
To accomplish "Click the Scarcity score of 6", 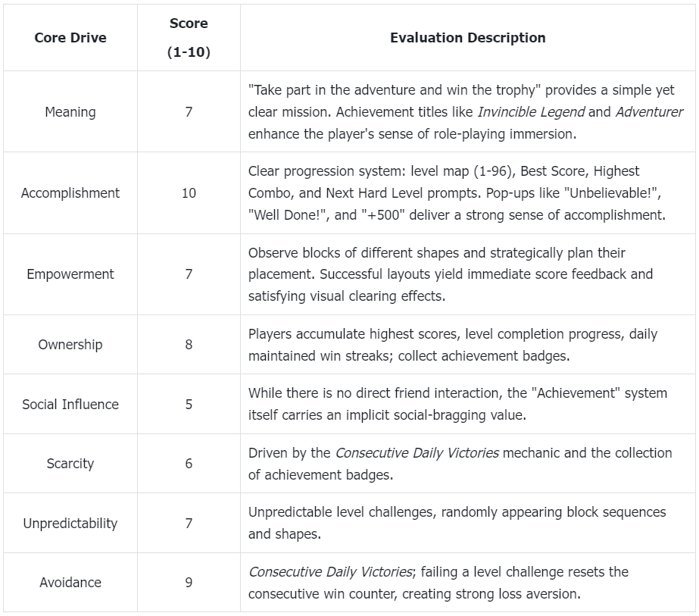I will point(189,464).
